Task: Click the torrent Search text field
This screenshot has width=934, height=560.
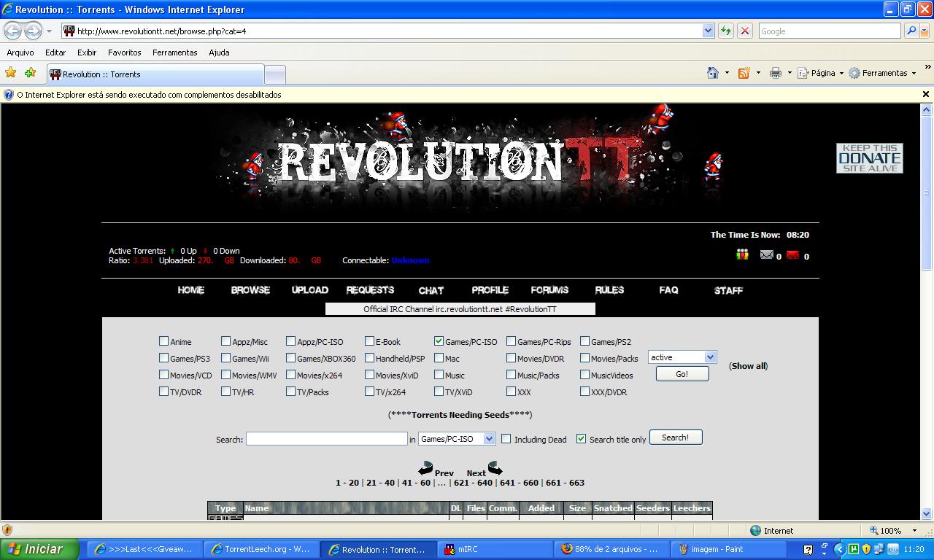Action: pos(326,439)
